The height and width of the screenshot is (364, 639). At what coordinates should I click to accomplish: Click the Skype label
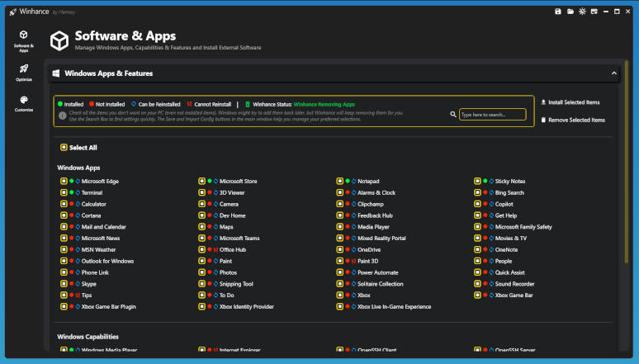[89, 284]
